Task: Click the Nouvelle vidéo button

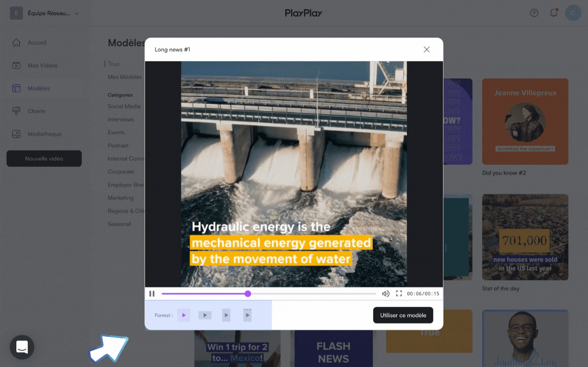Action: point(44,159)
